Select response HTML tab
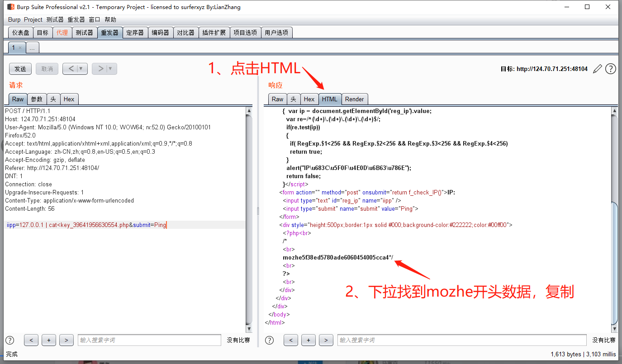This screenshot has width=622, height=364. coord(330,99)
